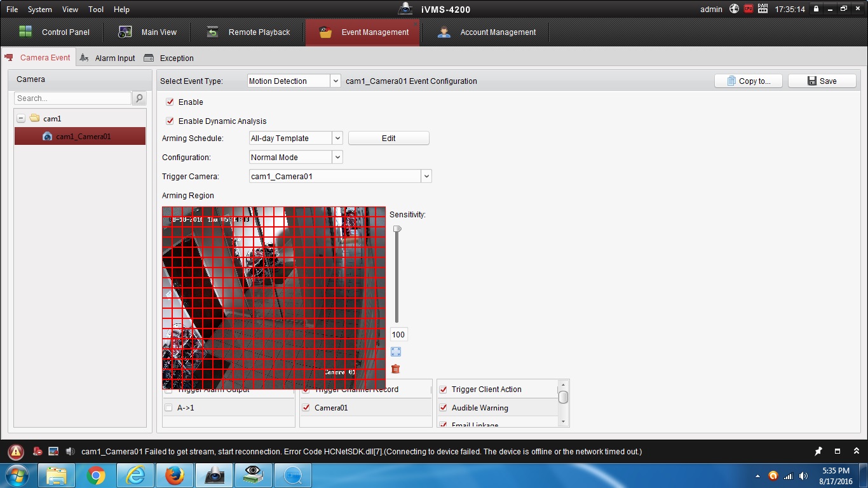Click the Save button
Screen dimensions: 868x488
pos(822,81)
